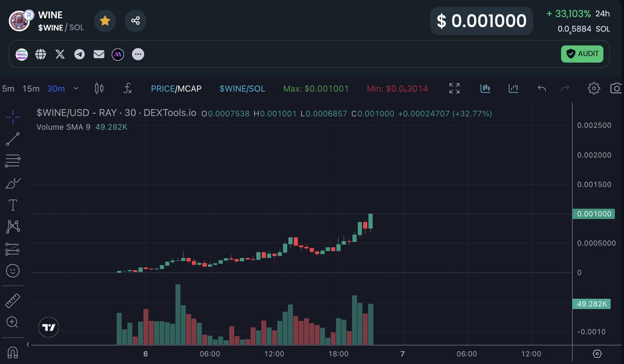This screenshot has height=364, width=624.
Task: Redo the last chart action
Action: pyautogui.click(x=565, y=88)
